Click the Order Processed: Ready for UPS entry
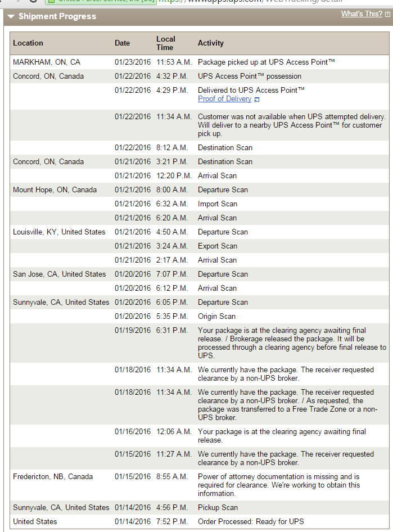Viewport: 393px width, 532px height. coord(251,522)
